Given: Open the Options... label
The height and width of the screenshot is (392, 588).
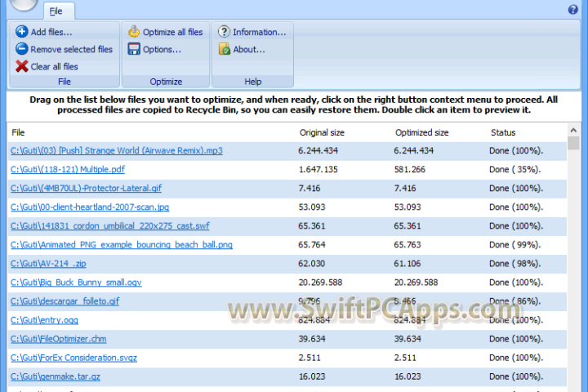Looking at the screenshot, I should [x=162, y=50].
